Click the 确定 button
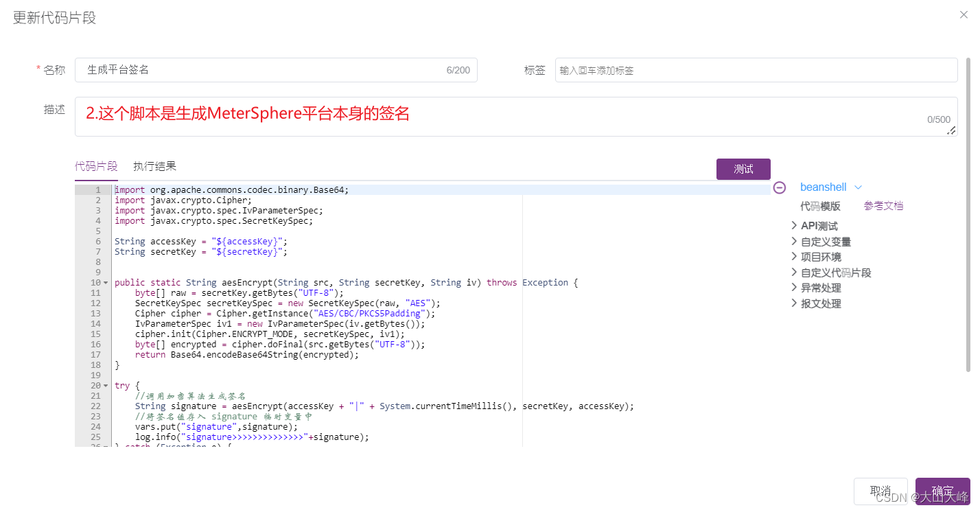 [x=942, y=491]
